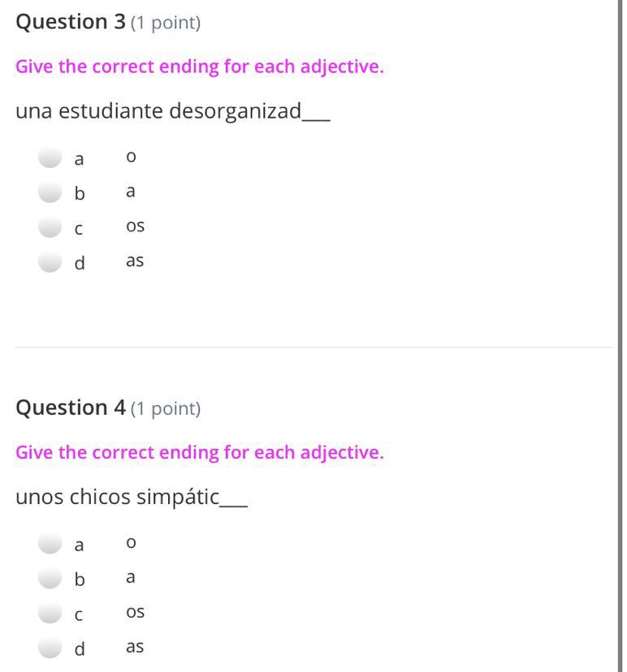This screenshot has height=672, width=627.
Task: Click the phrase "unos chicos simpátic___"
Action: (131, 497)
